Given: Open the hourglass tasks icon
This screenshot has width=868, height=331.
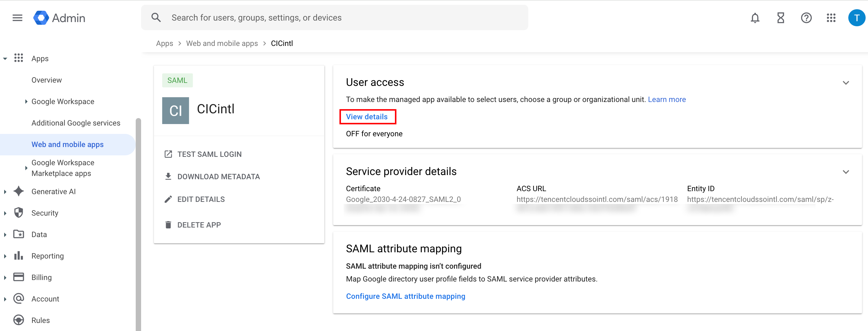Looking at the screenshot, I should point(780,18).
